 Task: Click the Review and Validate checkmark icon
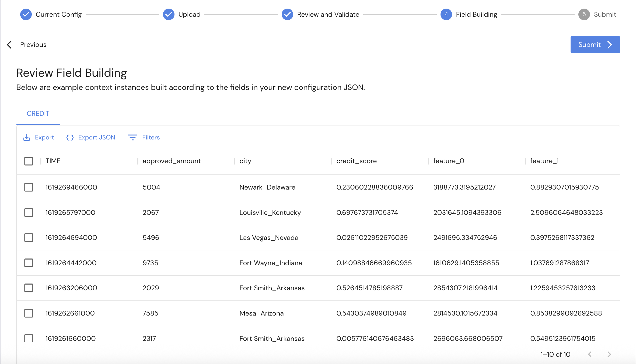coord(287,14)
